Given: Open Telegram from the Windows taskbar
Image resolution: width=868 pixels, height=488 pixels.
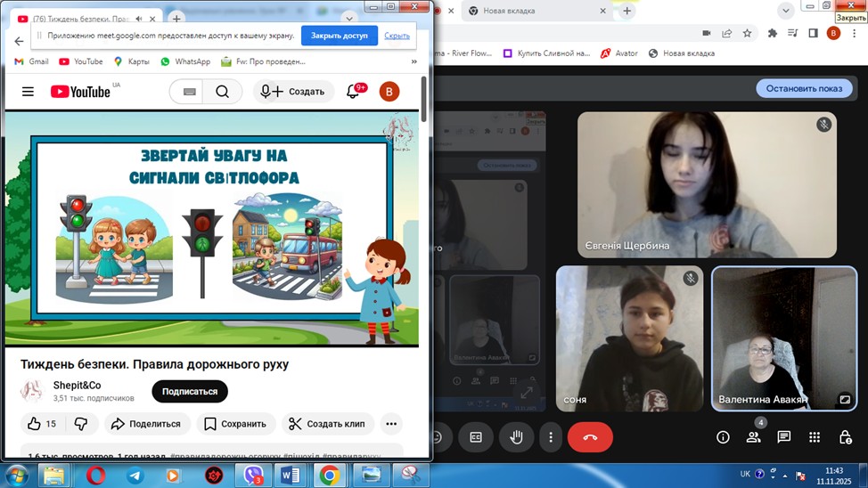Looking at the screenshot, I should [x=135, y=475].
